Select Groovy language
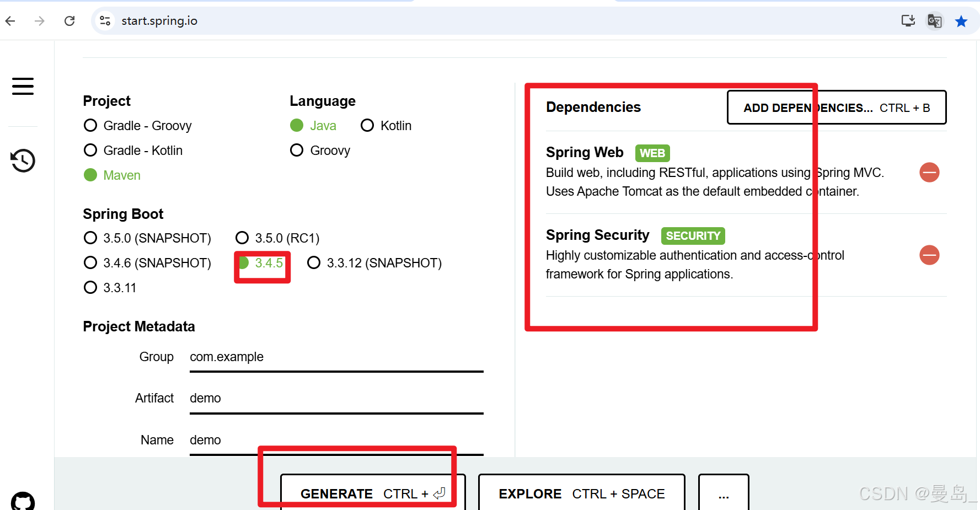 (x=320, y=151)
